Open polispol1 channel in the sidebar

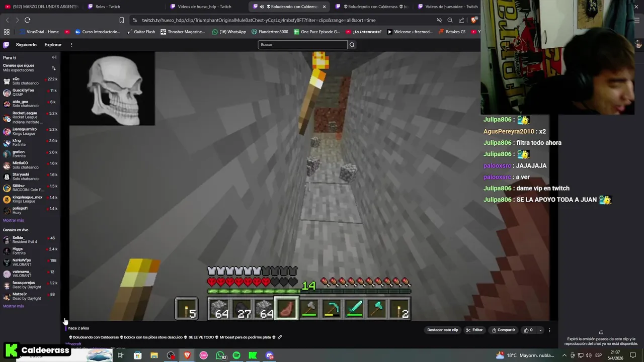30,210
